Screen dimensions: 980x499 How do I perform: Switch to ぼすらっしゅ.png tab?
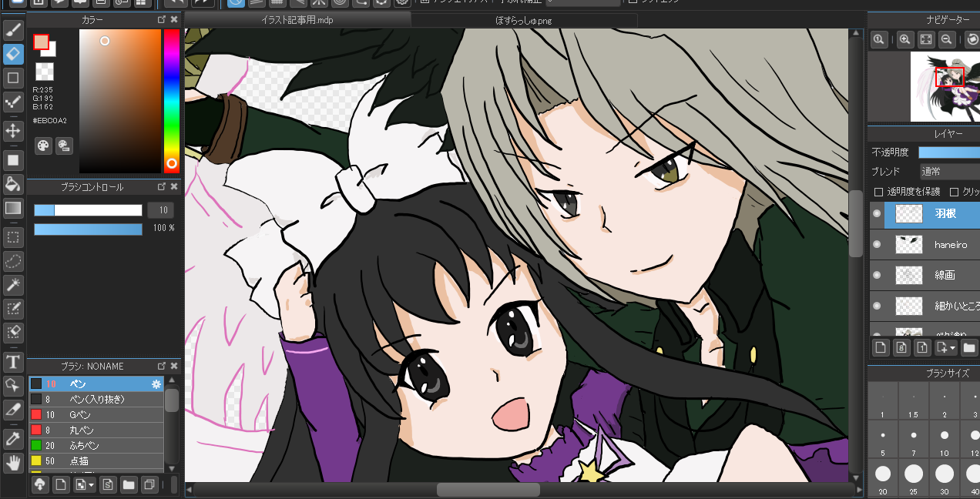pyautogui.click(x=524, y=19)
